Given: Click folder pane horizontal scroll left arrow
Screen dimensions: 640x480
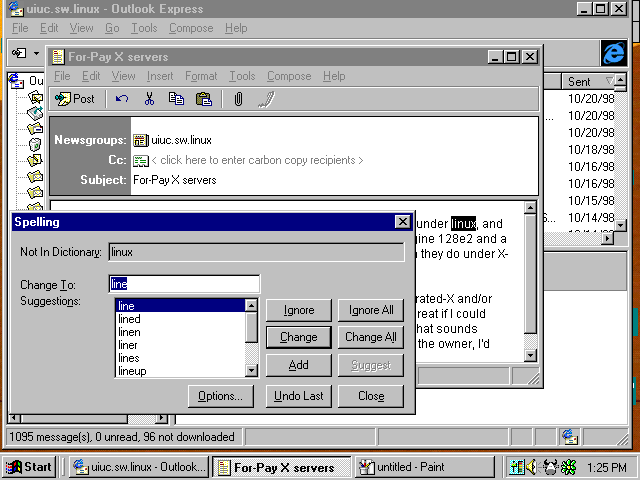Looking at the screenshot, I should 14,418.
